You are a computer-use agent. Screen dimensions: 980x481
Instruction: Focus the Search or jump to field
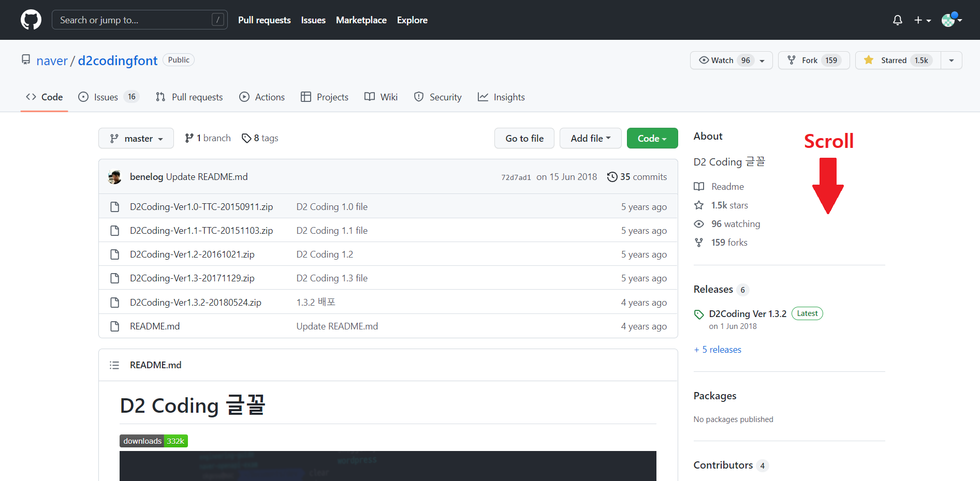tap(140, 20)
